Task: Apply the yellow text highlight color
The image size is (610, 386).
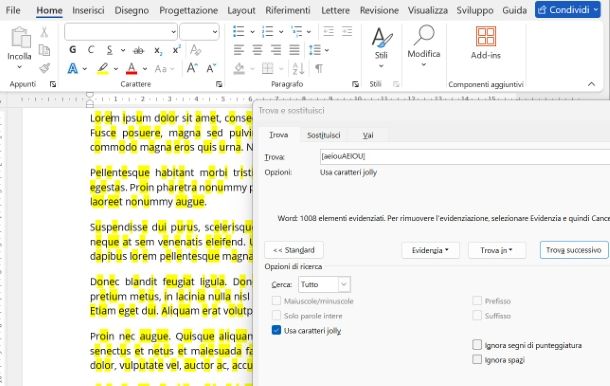Action: (x=103, y=68)
